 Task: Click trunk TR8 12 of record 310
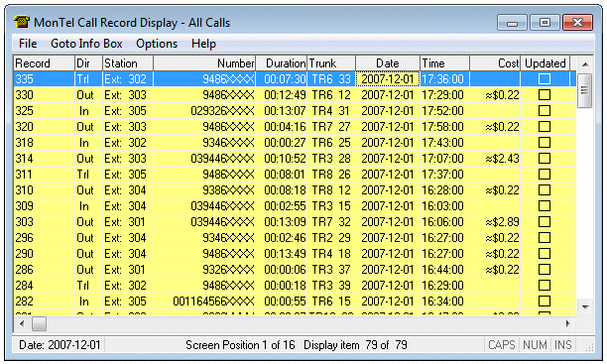331,190
